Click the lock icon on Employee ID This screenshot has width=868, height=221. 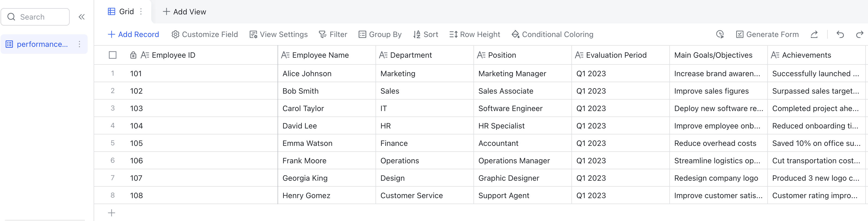(x=133, y=55)
